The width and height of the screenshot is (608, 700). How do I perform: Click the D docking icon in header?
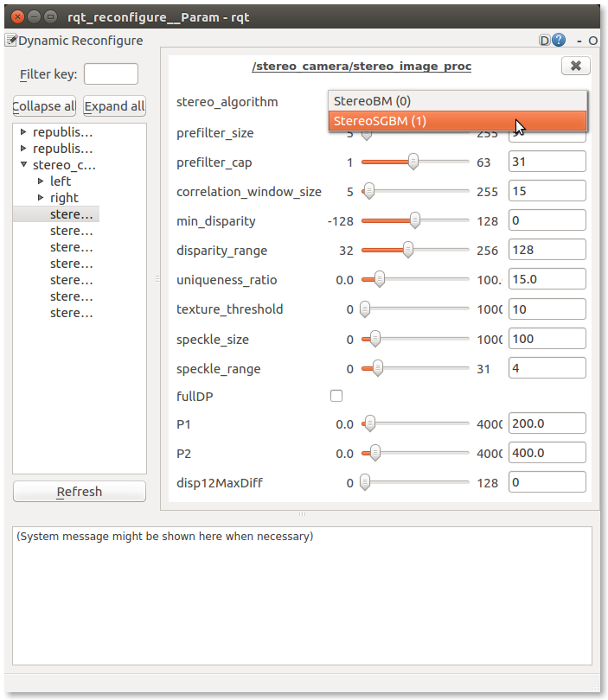(x=545, y=41)
